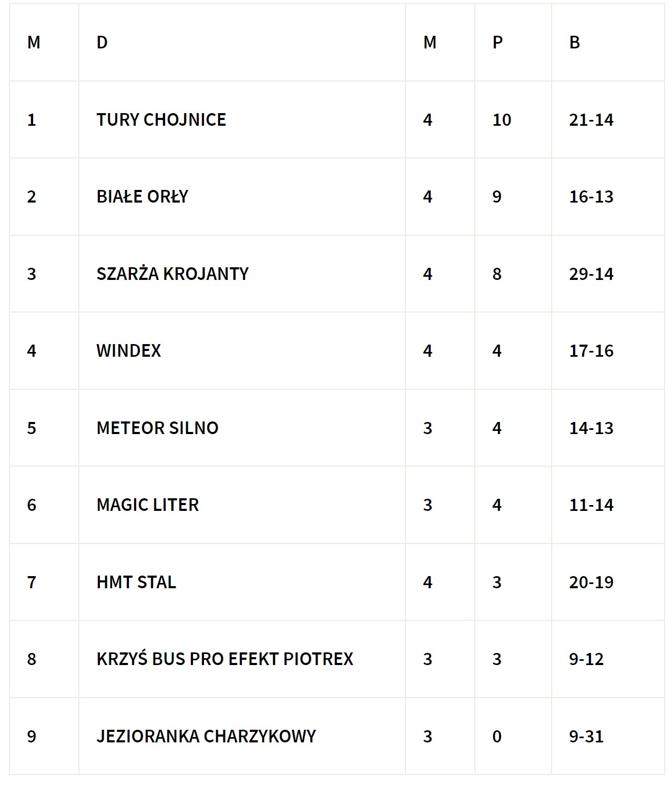
Task: Click the SZARŻA KROJANTY team name
Action: click(x=172, y=274)
